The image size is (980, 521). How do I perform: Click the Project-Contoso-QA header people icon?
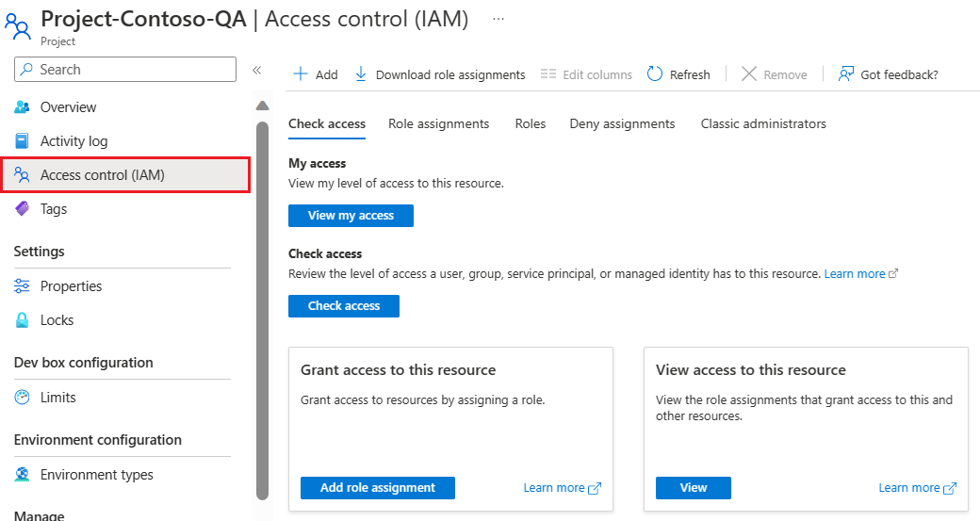tap(18, 26)
